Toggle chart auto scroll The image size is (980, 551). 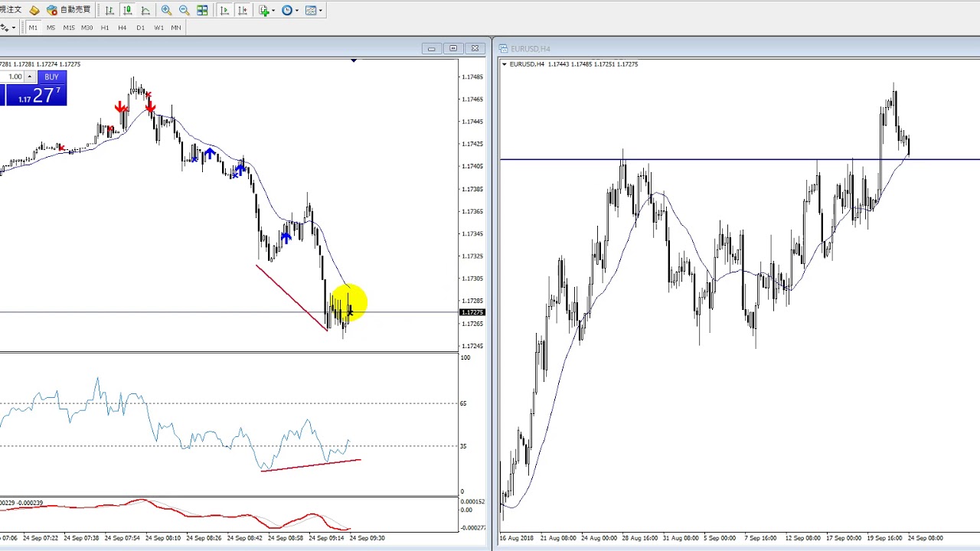coord(224,10)
